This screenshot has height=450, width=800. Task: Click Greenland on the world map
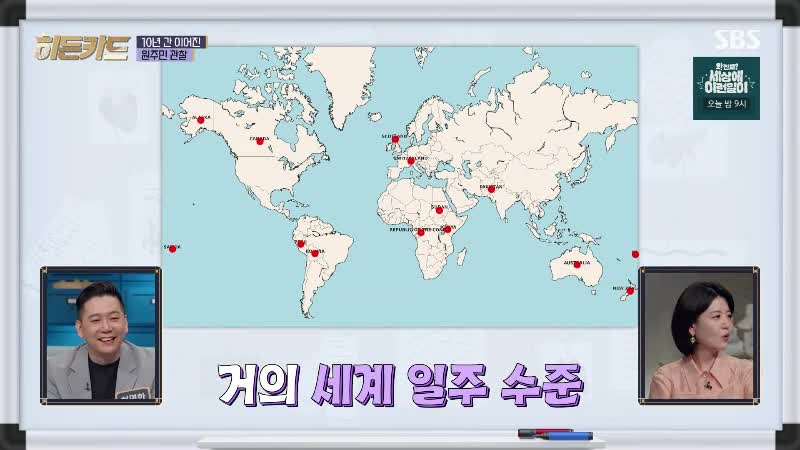click(342, 82)
